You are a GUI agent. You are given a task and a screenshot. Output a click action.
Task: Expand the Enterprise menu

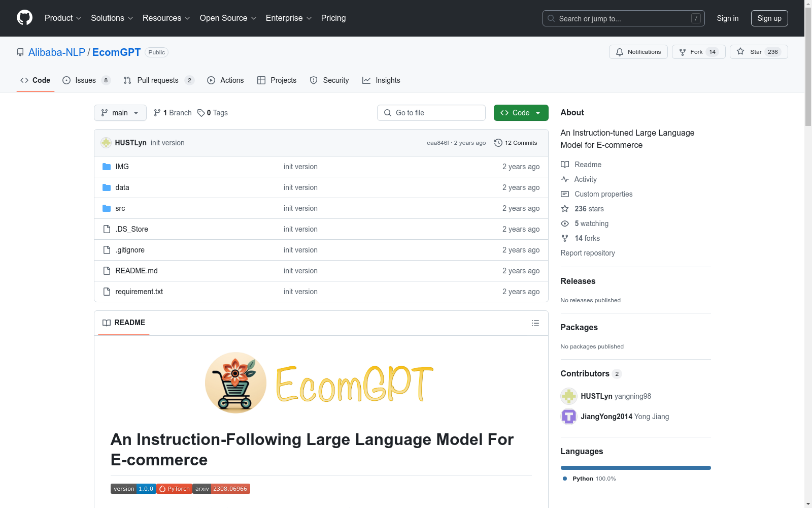tap(289, 18)
